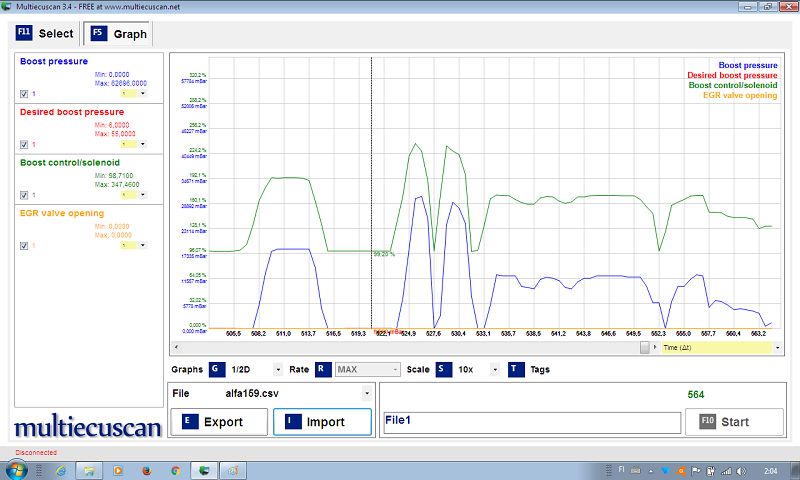Click the multiecuscan logo
This screenshot has width=800, height=480.
click(90, 428)
